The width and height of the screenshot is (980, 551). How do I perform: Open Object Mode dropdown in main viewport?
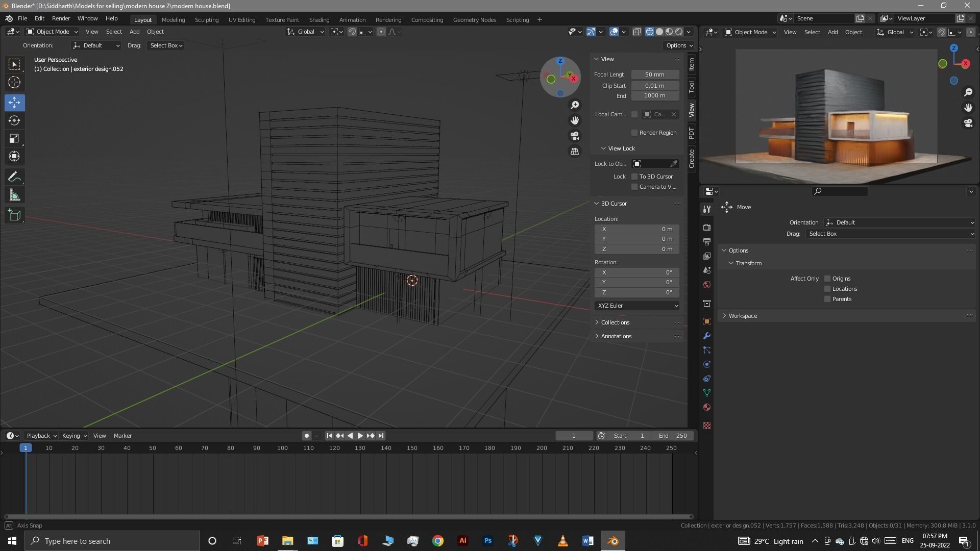pos(52,32)
